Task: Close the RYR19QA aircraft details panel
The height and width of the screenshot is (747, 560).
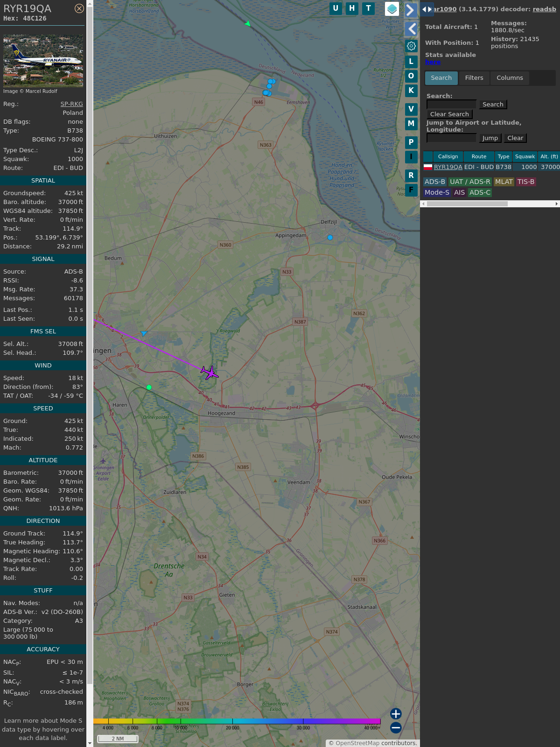Action: point(79,8)
